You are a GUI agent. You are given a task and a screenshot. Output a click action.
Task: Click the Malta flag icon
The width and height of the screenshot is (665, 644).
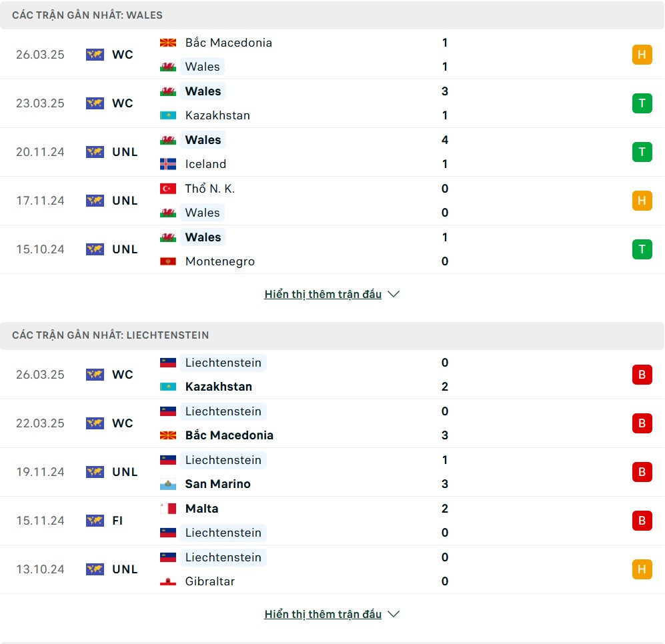coord(168,509)
